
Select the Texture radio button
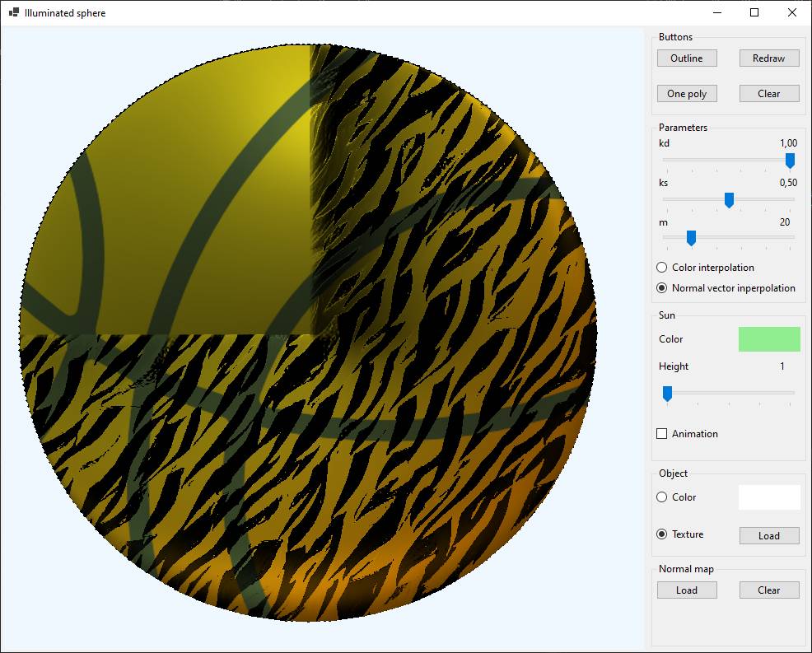662,534
